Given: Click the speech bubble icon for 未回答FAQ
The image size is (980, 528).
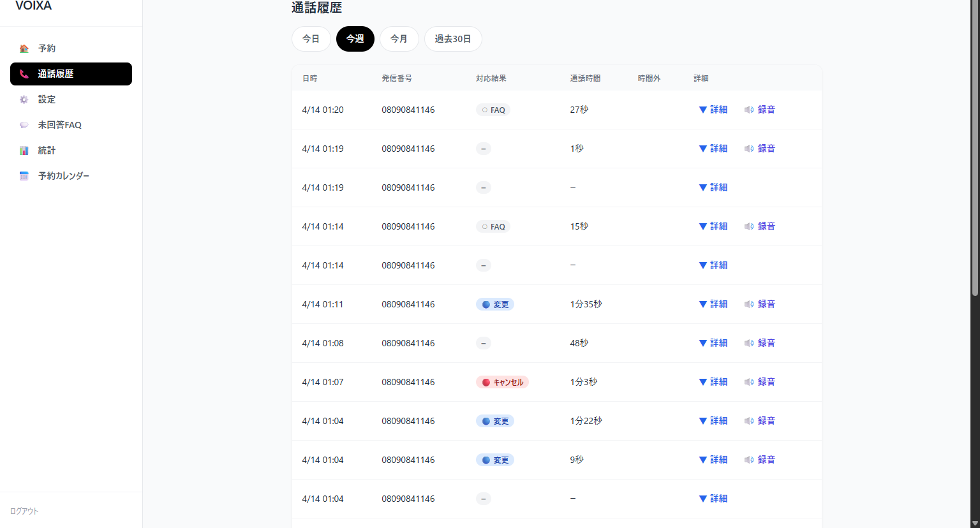Looking at the screenshot, I should coord(24,125).
